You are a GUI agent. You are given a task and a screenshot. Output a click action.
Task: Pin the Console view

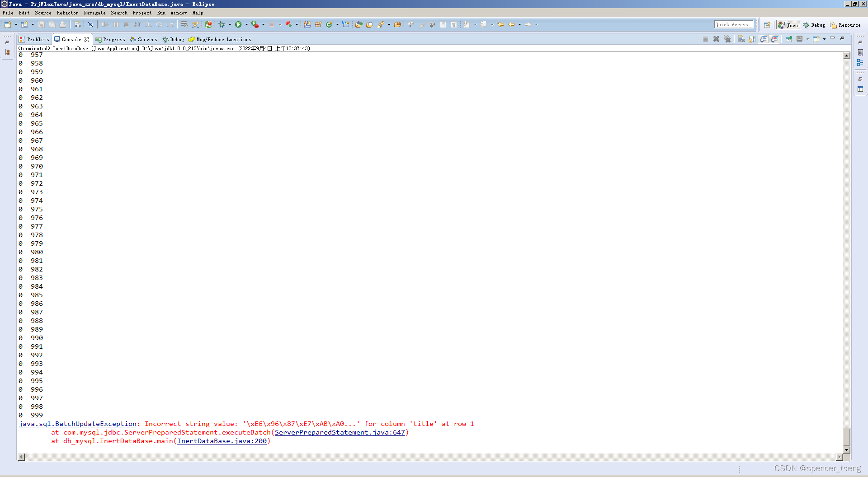[x=789, y=39]
